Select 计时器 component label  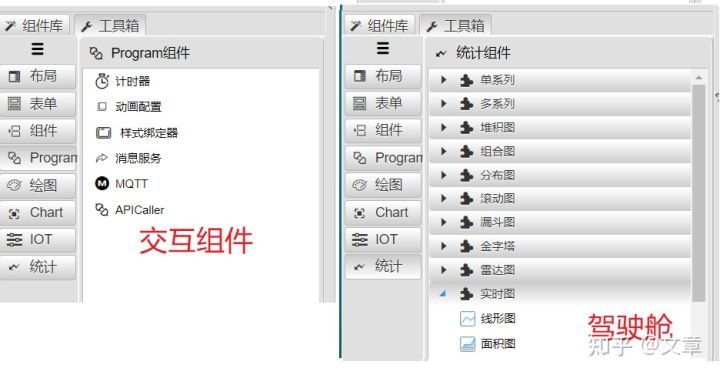tap(132, 82)
